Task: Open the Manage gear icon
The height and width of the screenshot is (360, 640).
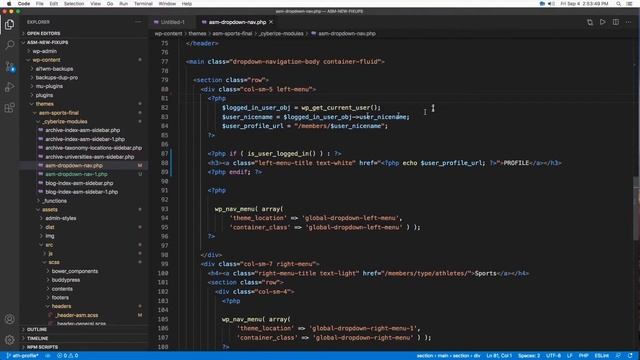Action: point(9,340)
